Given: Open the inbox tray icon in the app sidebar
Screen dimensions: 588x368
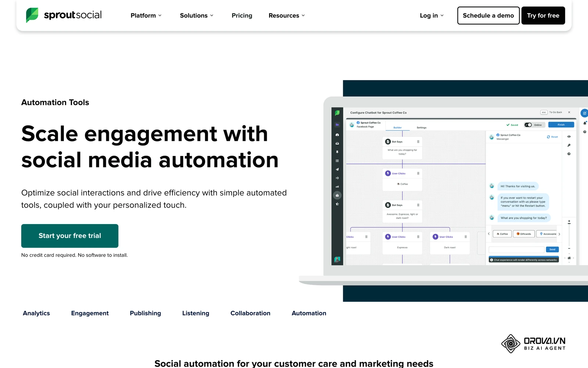Looking at the screenshot, I should (x=337, y=144).
